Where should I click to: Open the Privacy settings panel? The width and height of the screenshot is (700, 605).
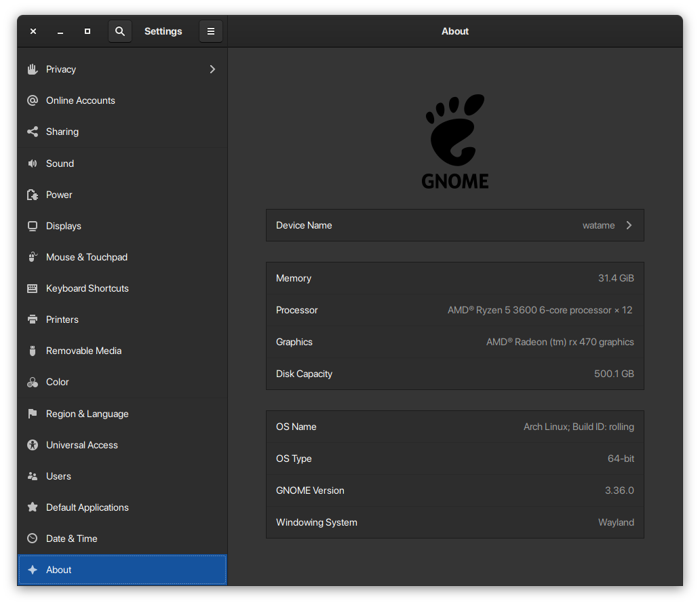pos(122,69)
